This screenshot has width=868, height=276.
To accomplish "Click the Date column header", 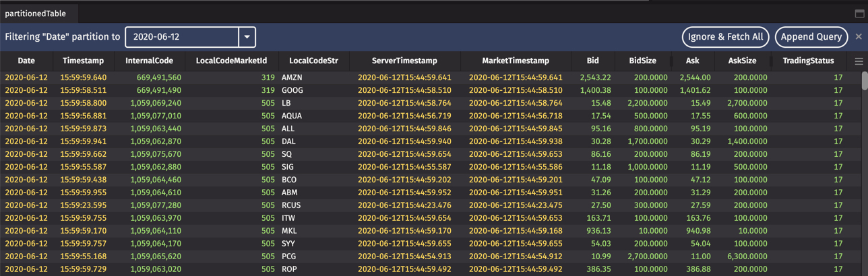I will pos(26,61).
